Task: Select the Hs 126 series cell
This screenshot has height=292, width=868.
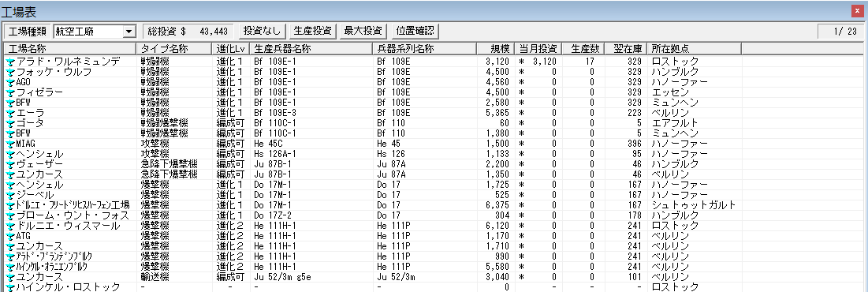Action: coord(391,154)
